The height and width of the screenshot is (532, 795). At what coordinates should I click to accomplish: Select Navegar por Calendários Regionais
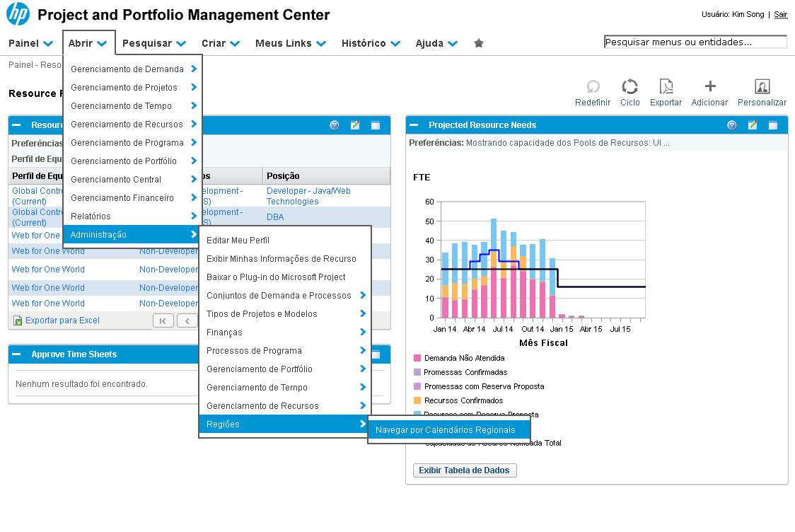coord(446,430)
